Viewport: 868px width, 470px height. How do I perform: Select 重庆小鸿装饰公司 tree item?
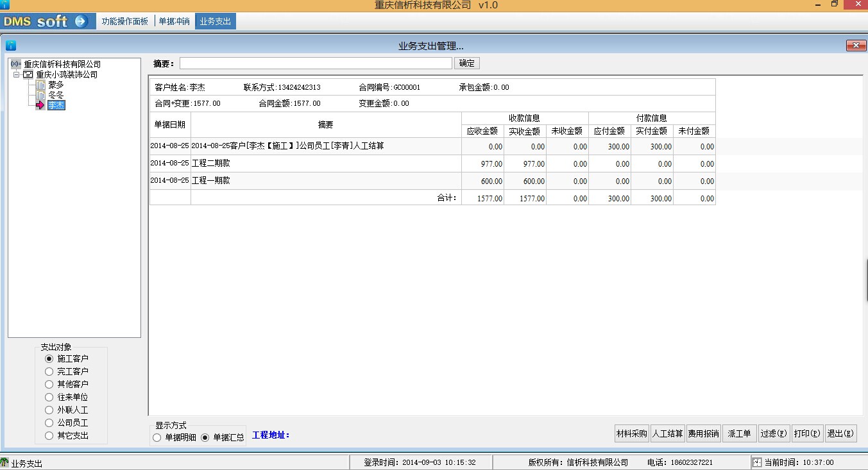67,74
